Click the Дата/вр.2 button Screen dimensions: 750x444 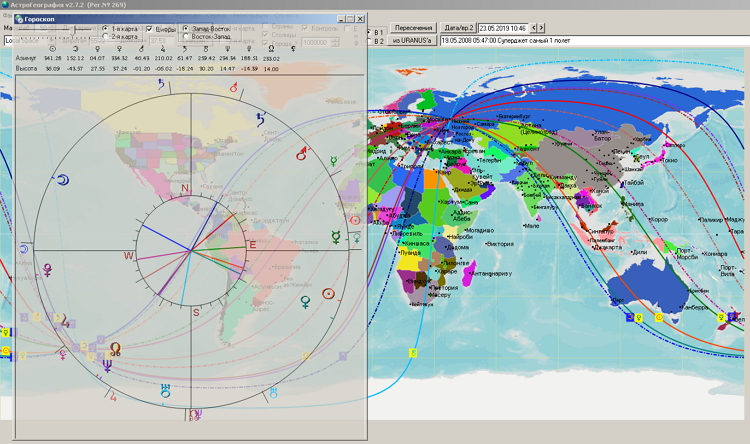pyautogui.click(x=457, y=27)
